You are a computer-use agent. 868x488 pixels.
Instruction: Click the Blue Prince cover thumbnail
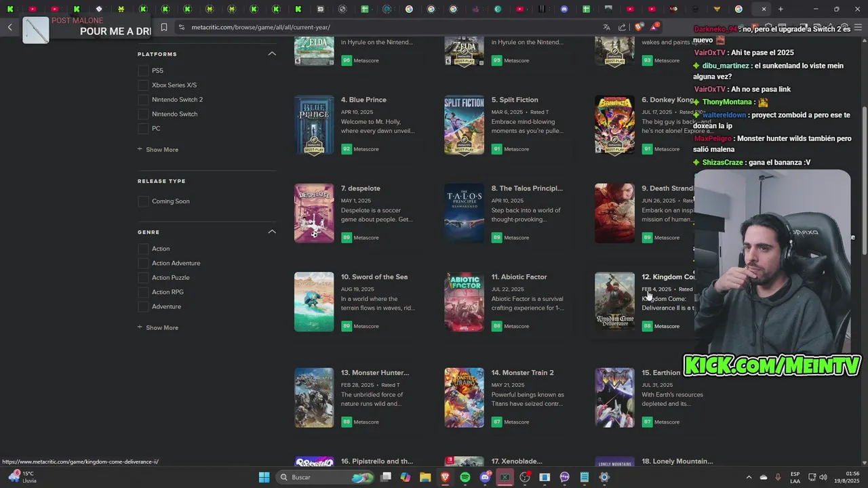314,125
